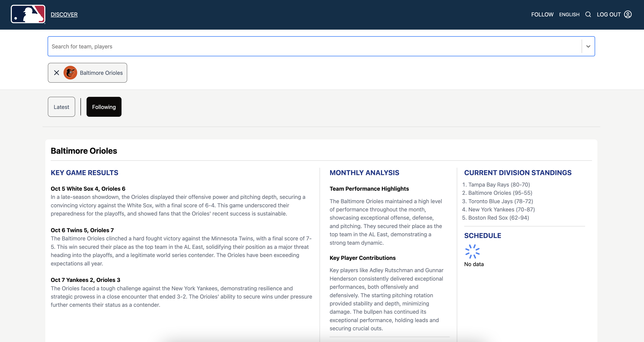Click FOLLOW in the header
Screen dimensions: 644x342
click(x=542, y=14)
